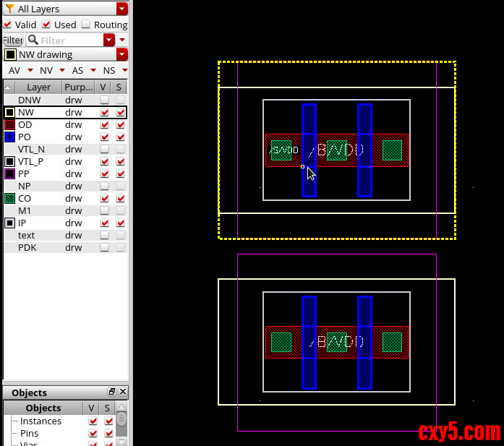Click the PP layer magenta-outlined swatch icon
The height and width of the screenshot is (446, 504).
click(9, 173)
